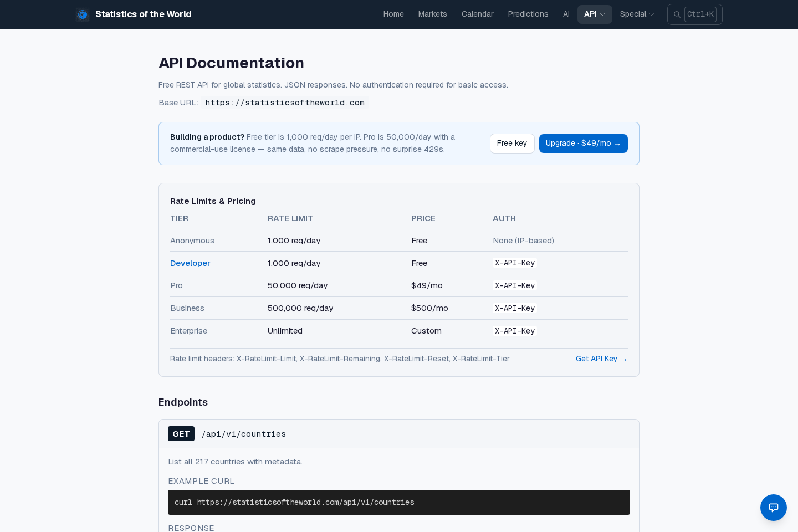Click the Business tier cell
This screenshot has height=532, width=798.
[x=187, y=308]
